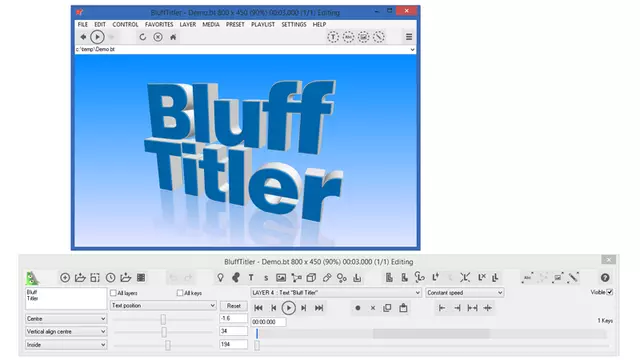Screen dimensions: 640x360
Task: Play the animation in the tool window
Action: point(289,308)
